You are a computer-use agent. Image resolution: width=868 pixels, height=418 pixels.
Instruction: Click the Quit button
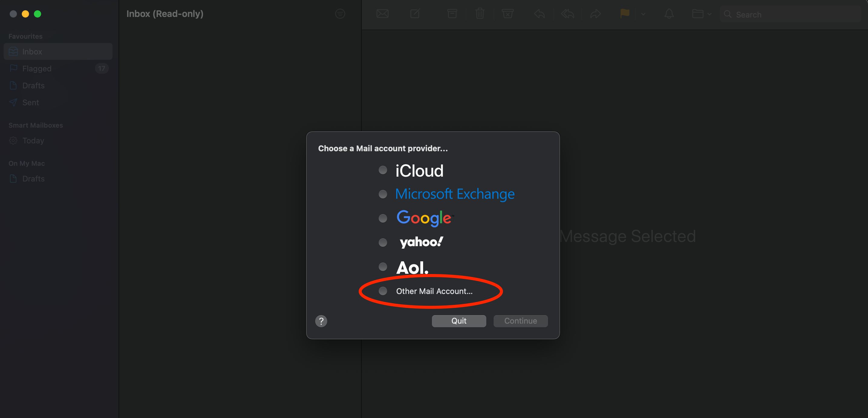[459, 321]
